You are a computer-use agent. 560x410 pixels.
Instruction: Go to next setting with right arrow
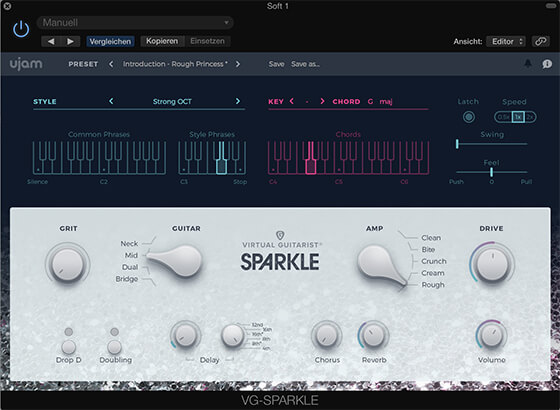coord(70,41)
